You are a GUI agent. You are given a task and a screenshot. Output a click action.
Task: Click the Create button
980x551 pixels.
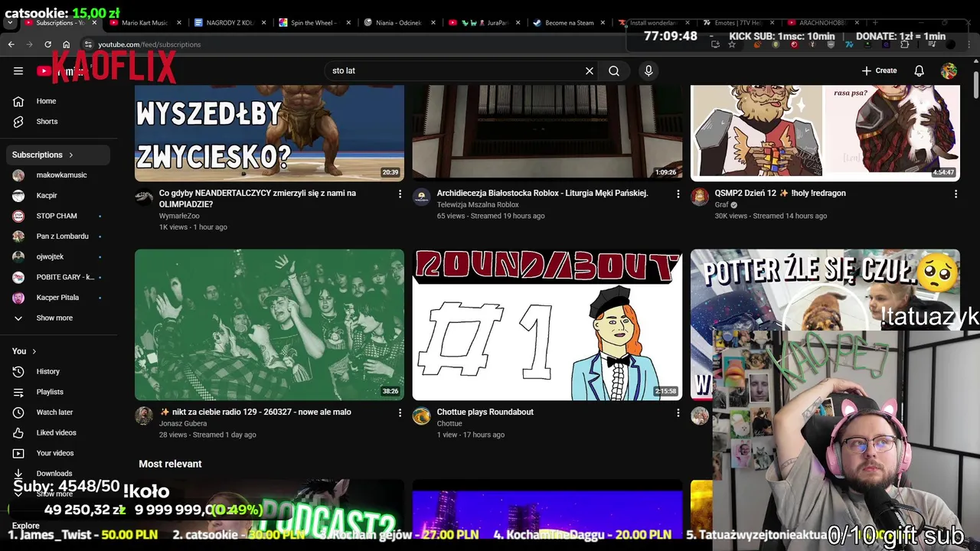[879, 70]
